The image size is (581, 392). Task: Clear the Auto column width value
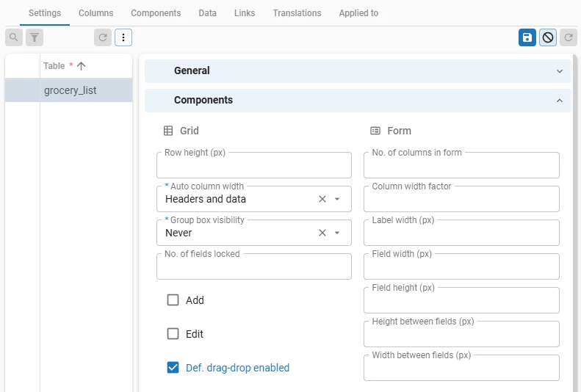click(x=322, y=199)
